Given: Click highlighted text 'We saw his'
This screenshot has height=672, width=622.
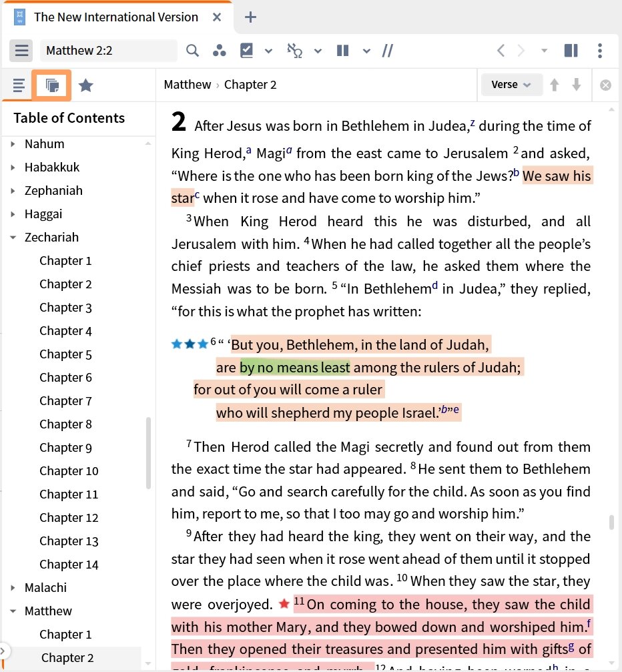Looking at the screenshot, I should pyautogui.click(x=557, y=176).
